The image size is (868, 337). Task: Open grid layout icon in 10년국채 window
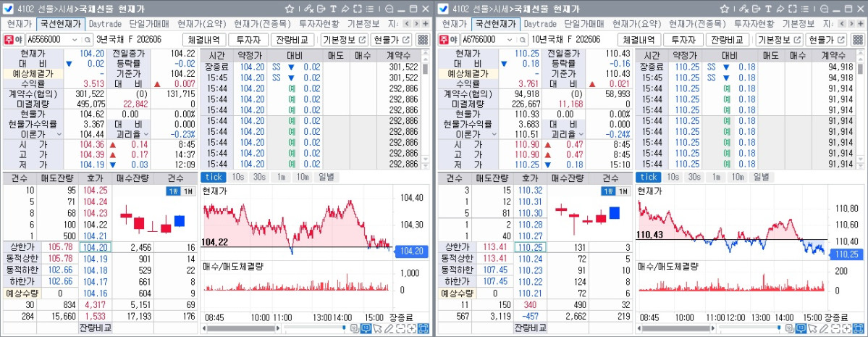(x=859, y=40)
